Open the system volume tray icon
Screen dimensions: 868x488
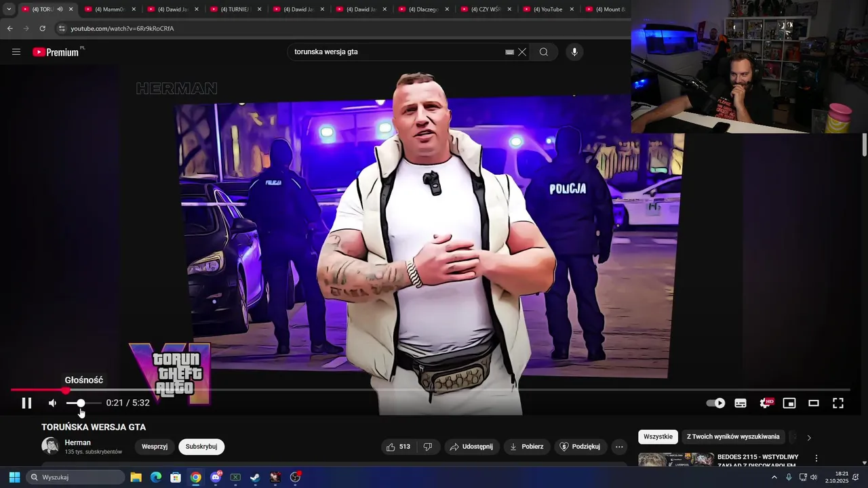(814, 477)
